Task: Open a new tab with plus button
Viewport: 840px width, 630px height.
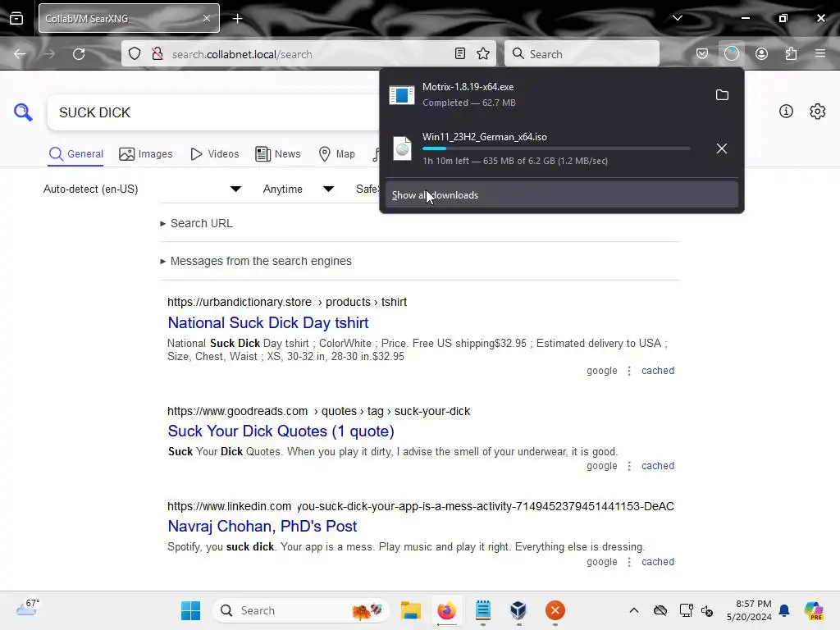Action: click(237, 19)
